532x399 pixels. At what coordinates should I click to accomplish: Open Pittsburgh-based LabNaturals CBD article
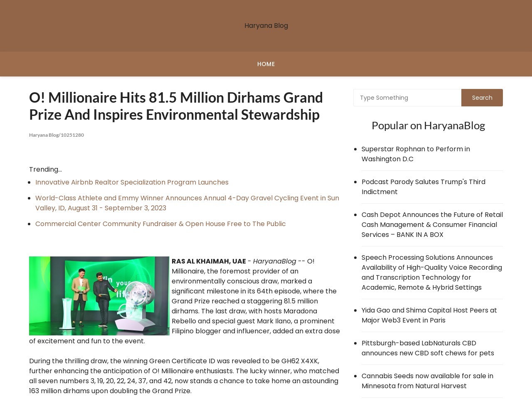(x=427, y=348)
